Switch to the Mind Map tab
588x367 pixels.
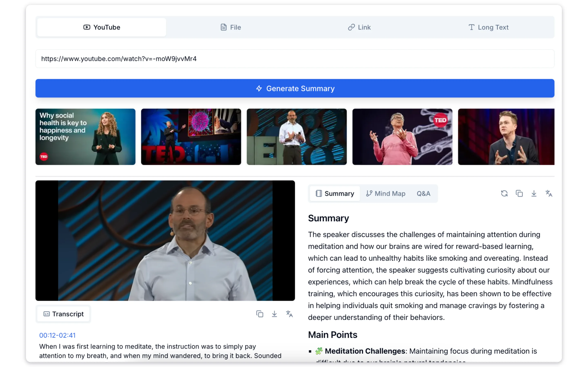pos(386,193)
